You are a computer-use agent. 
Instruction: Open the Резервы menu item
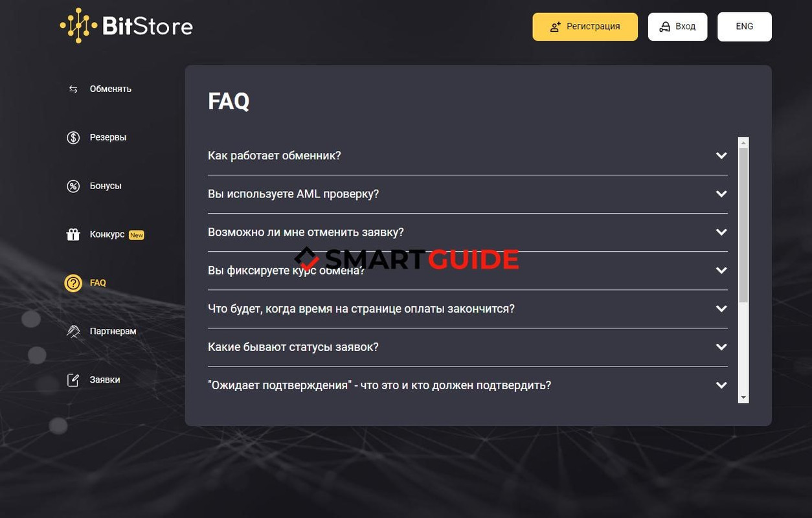pos(108,137)
